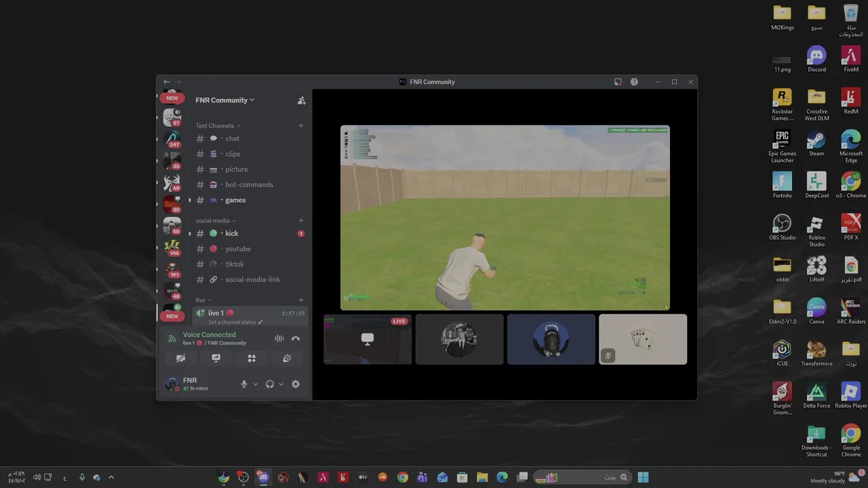Open Voice Connected connection details

210,335
